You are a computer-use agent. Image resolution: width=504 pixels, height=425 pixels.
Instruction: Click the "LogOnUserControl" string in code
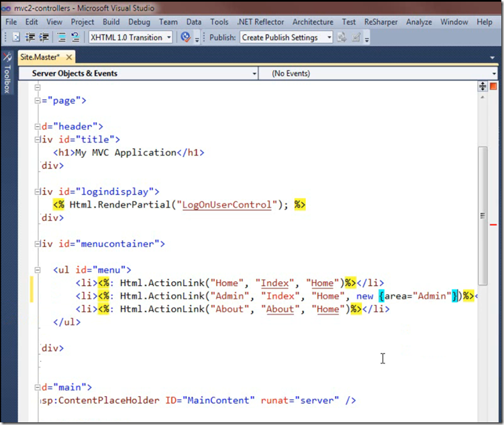click(x=227, y=205)
